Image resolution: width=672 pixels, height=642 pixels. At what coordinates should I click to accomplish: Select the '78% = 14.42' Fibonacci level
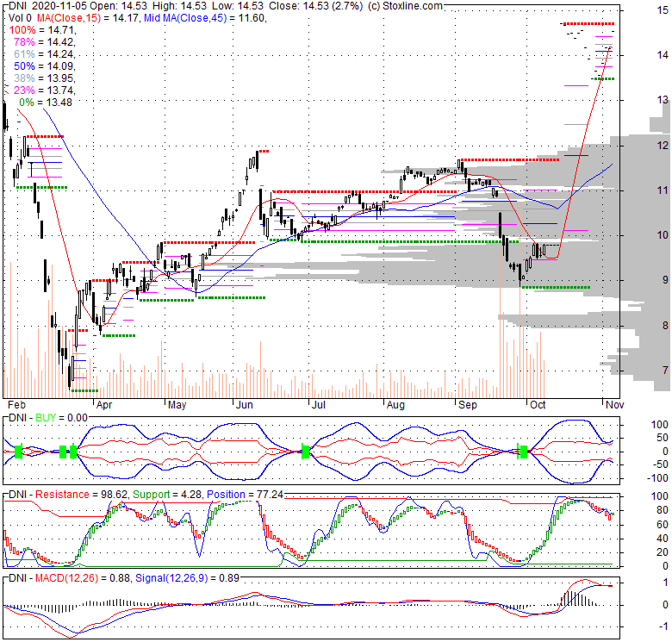[x=45, y=42]
